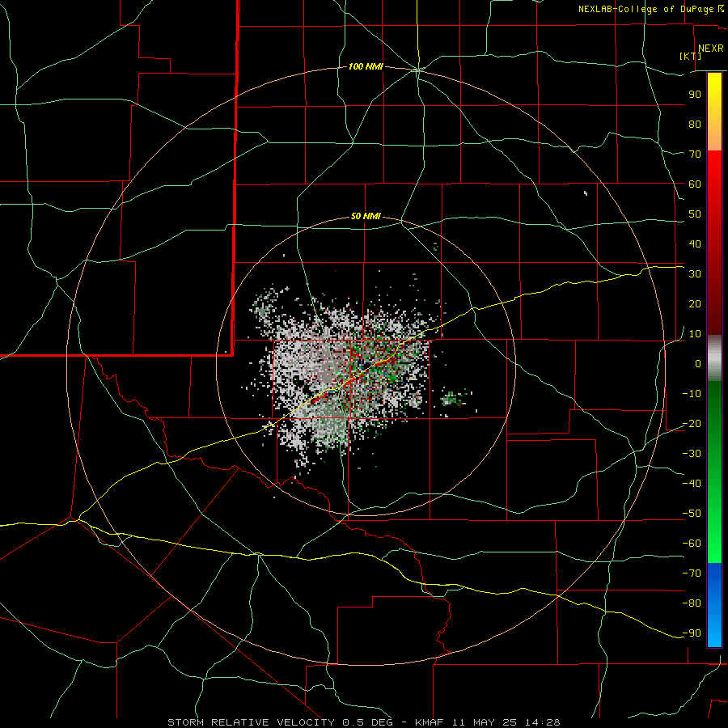This screenshot has width=728, height=728.
Task: Click the -60 value on velocity scale
Action: tap(692, 544)
